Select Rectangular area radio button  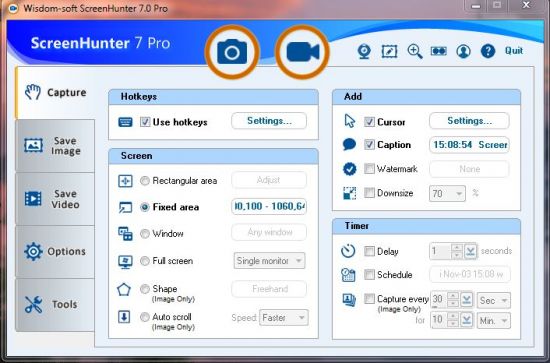click(x=145, y=181)
